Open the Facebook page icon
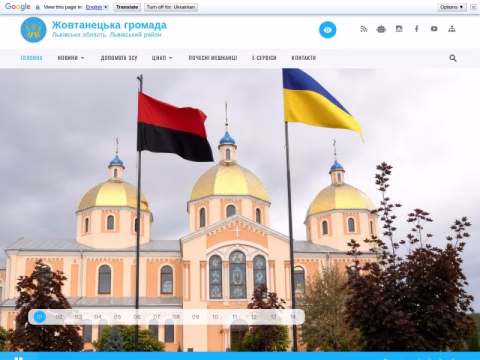The width and height of the screenshot is (480, 360). pos(417,29)
